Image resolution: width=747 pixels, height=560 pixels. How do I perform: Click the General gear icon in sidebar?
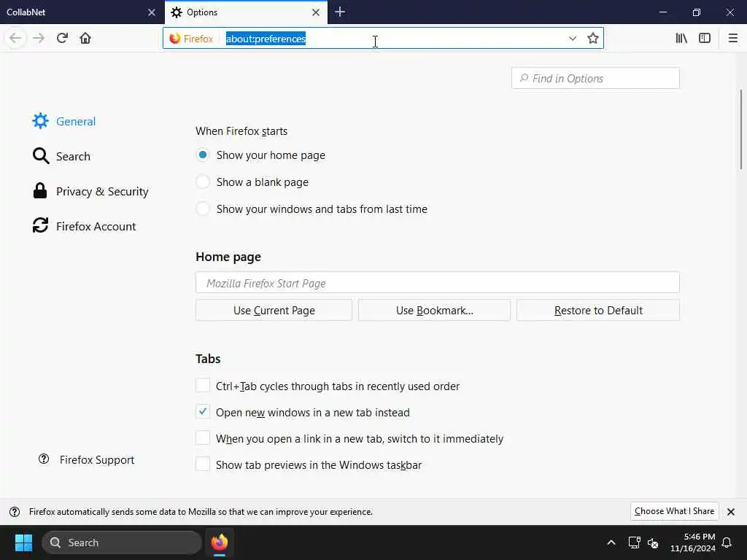click(41, 121)
